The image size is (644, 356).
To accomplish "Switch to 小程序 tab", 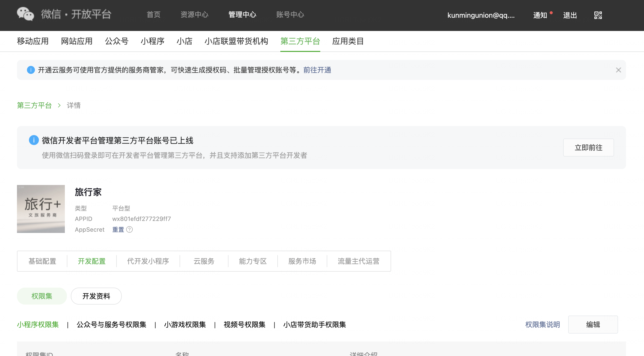I will (x=152, y=41).
